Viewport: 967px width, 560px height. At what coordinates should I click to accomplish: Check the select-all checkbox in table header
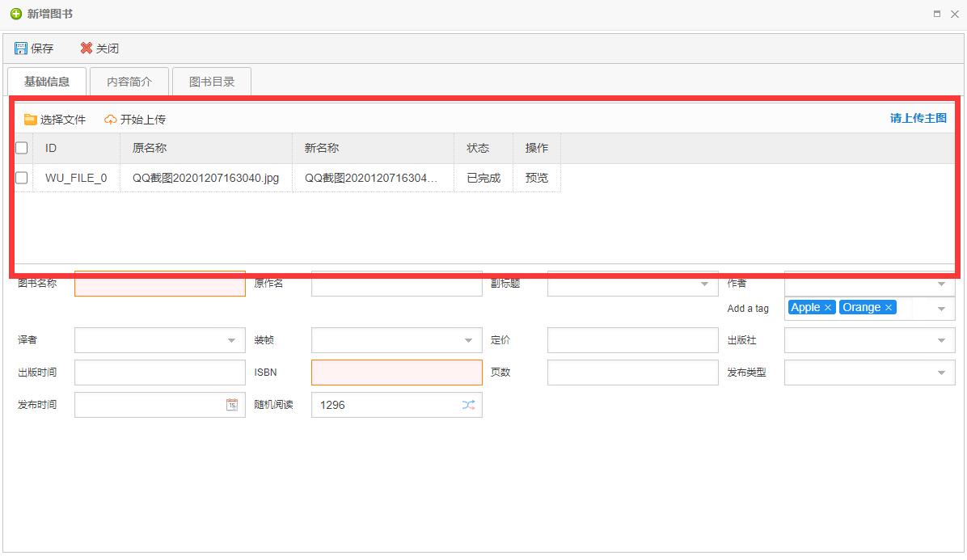(x=21, y=148)
